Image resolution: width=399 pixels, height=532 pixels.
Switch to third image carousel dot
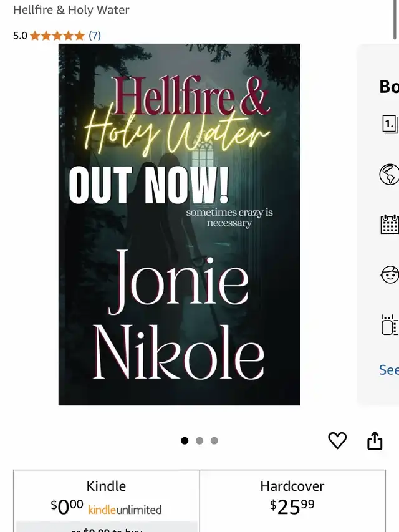point(214,440)
